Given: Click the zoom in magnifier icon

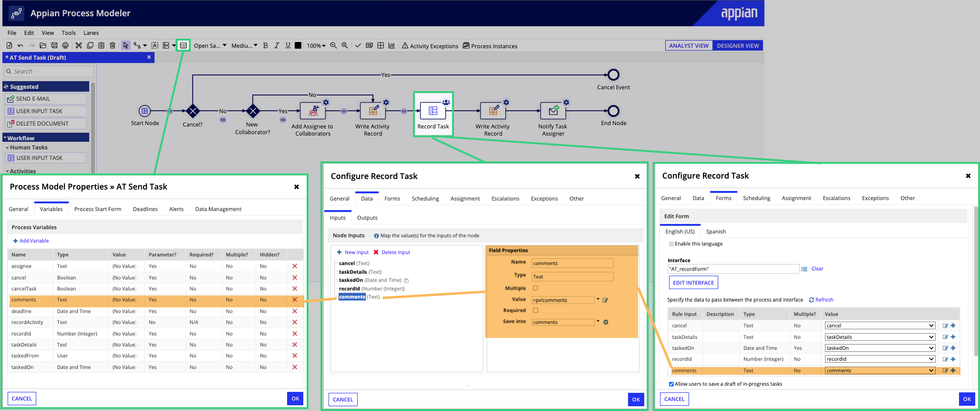Looking at the screenshot, I should pos(344,45).
